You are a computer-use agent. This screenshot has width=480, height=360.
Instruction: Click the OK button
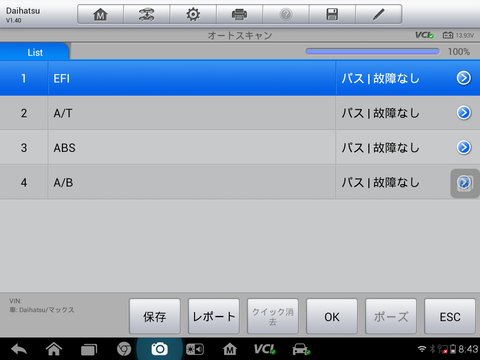[332, 316]
